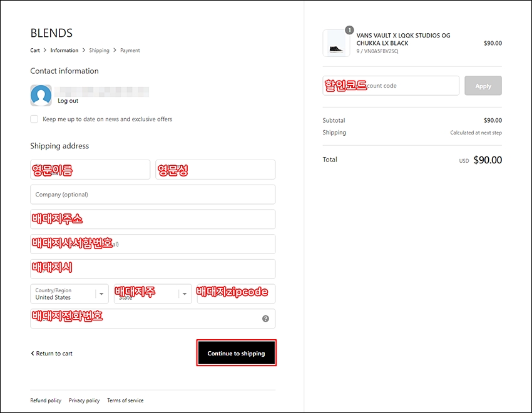
Task: Click the $90.00 total amount text
Action: click(488, 160)
